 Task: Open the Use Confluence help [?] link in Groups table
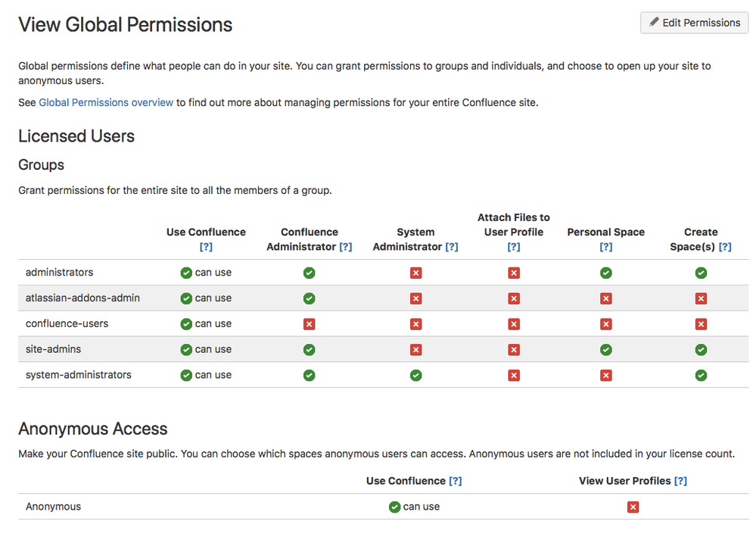pyautogui.click(x=206, y=247)
